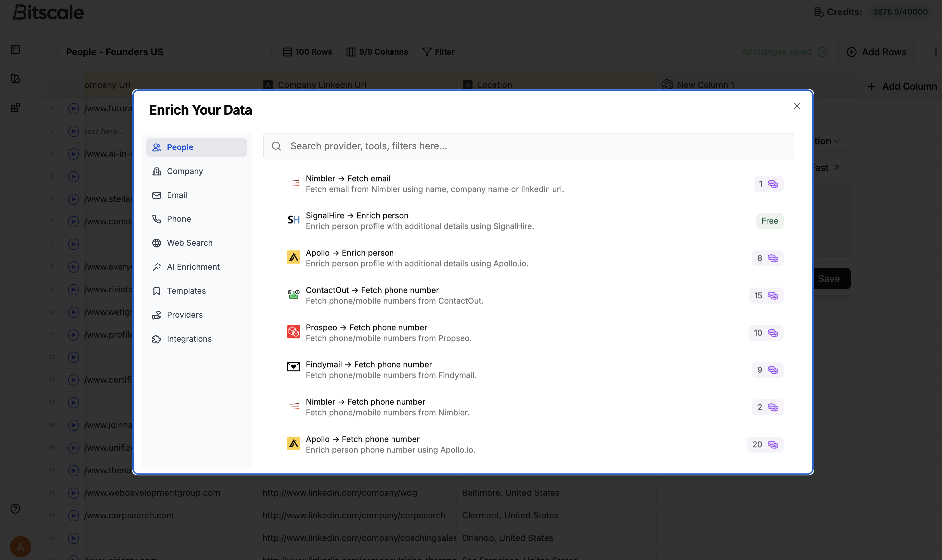Image resolution: width=942 pixels, height=560 pixels.
Task: Open the 9/9 Columns selector
Action: click(x=377, y=52)
